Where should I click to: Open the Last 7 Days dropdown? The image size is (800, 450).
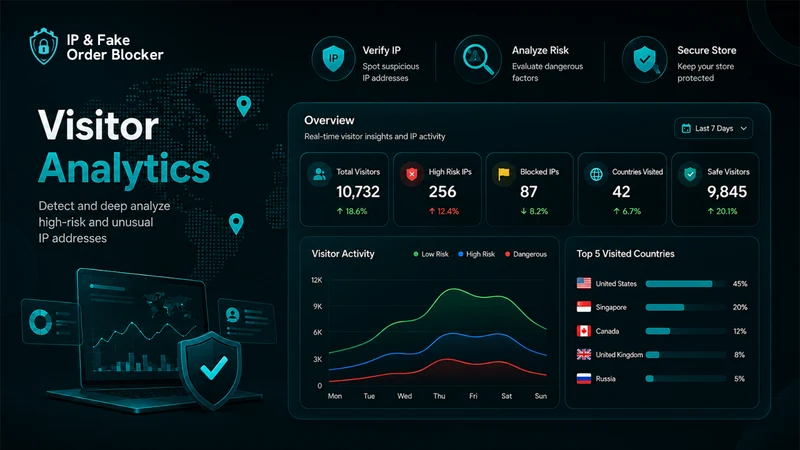point(713,129)
